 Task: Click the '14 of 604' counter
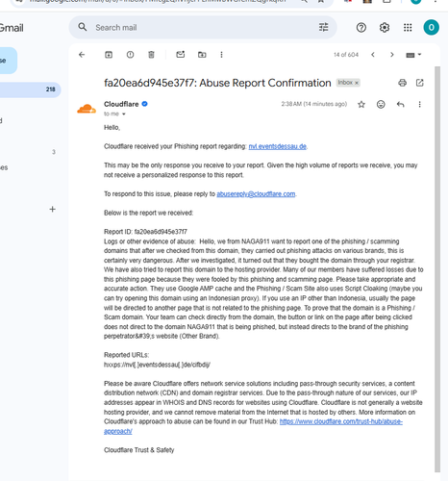[x=346, y=55]
